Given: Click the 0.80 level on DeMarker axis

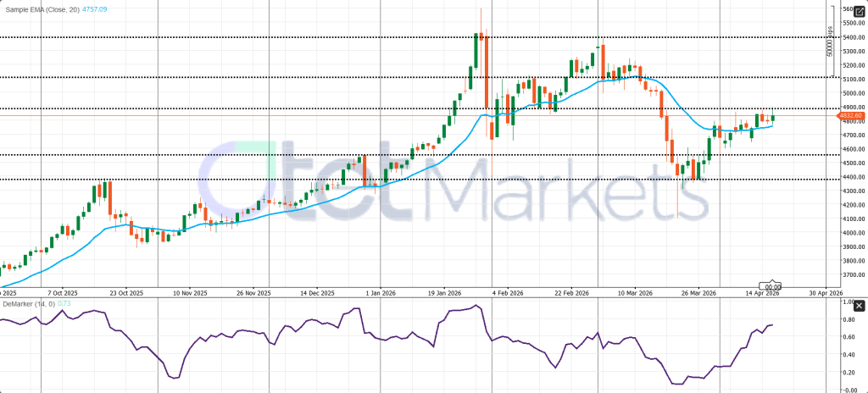Looking at the screenshot, I should [848, 319].
